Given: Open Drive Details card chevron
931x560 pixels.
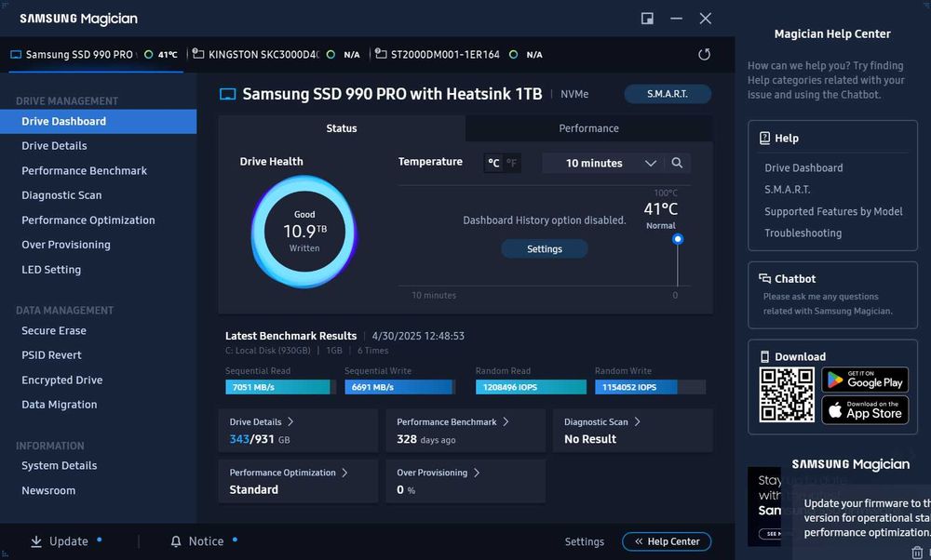Looking at the screenshot, I should (x=290, y=421).
